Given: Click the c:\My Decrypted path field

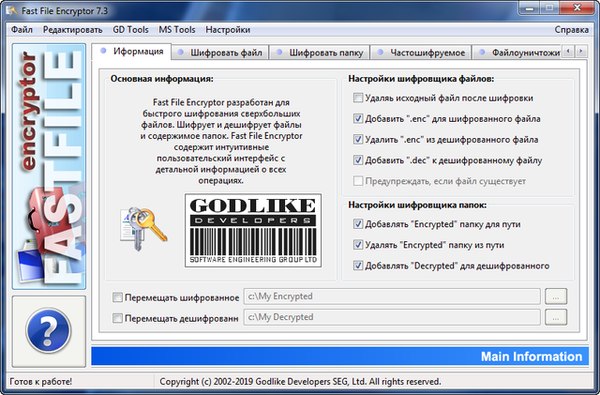Looking at the screenshot, I should [x=392, y=317].
